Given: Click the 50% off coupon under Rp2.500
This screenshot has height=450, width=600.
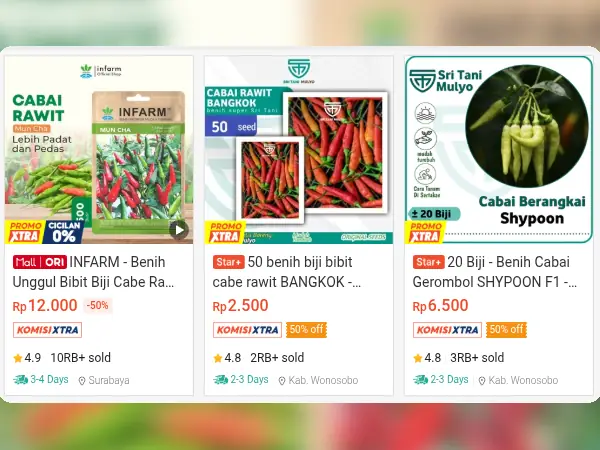Looking at the screenshot, I should click(x=306, y=330).
